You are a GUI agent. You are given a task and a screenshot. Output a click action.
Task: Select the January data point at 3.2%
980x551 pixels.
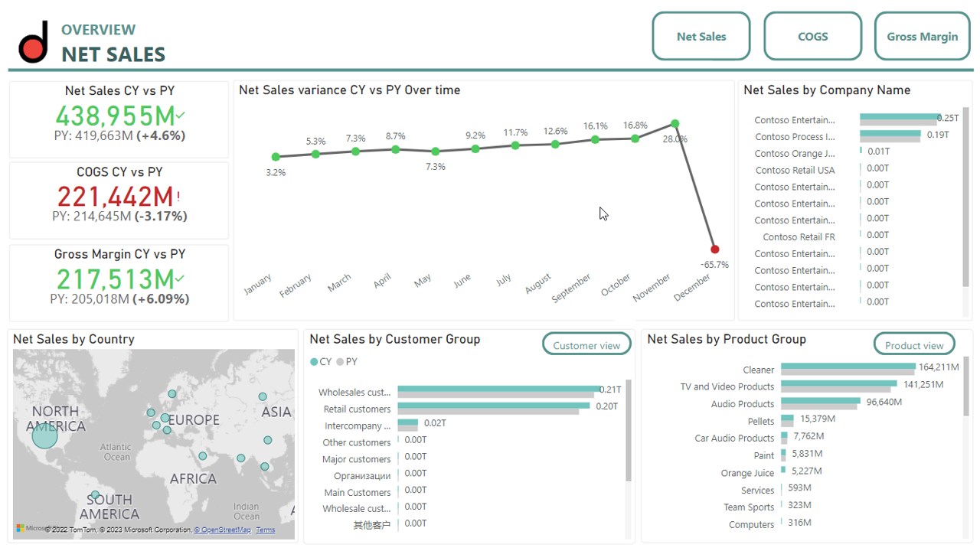point(276,157)
